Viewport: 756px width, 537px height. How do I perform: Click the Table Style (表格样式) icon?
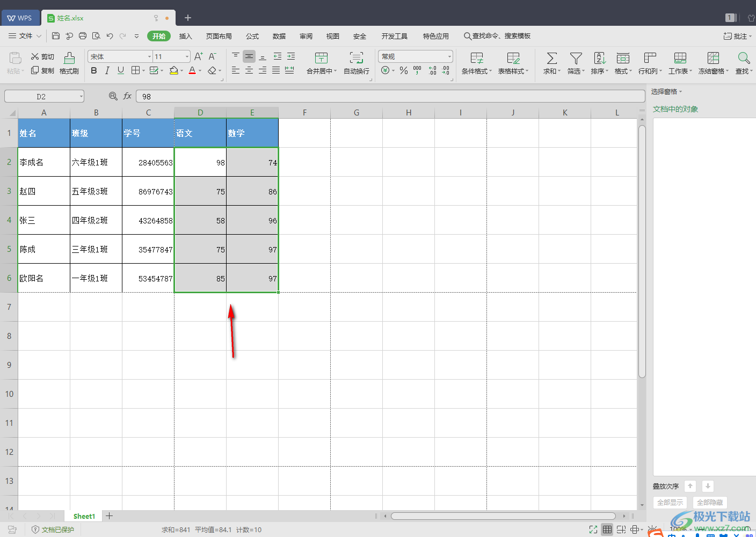coord(513,58)
